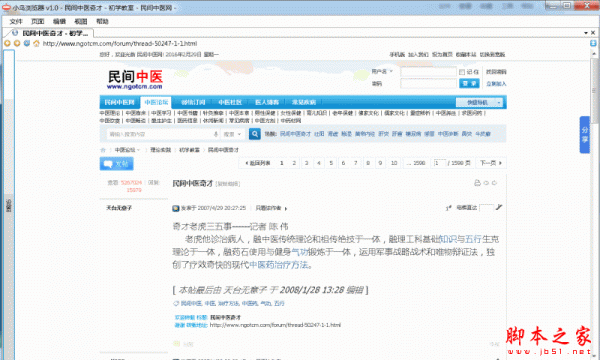This screenshot has width=600, height=360.
Task: Open the 编辑 menu
Action: tap(59, 21)
